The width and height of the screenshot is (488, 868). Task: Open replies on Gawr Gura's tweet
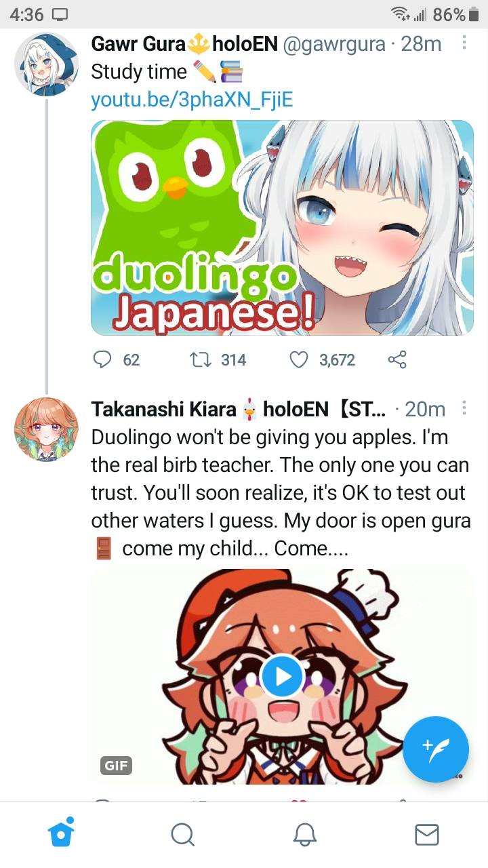pyautogui.click(x=116, y=360)
